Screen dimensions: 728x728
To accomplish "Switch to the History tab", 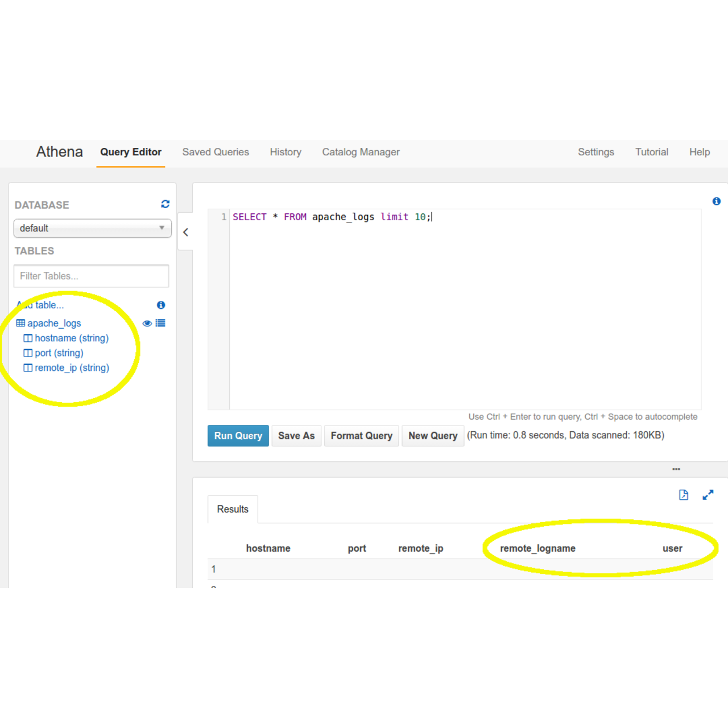I will (x=286, y=152).
